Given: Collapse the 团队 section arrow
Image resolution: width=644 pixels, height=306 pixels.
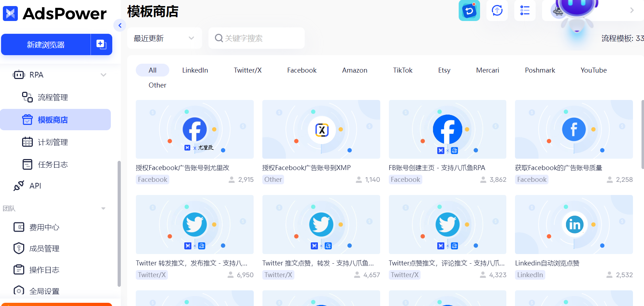Looking at the screenshot, I should pos(103,209).
